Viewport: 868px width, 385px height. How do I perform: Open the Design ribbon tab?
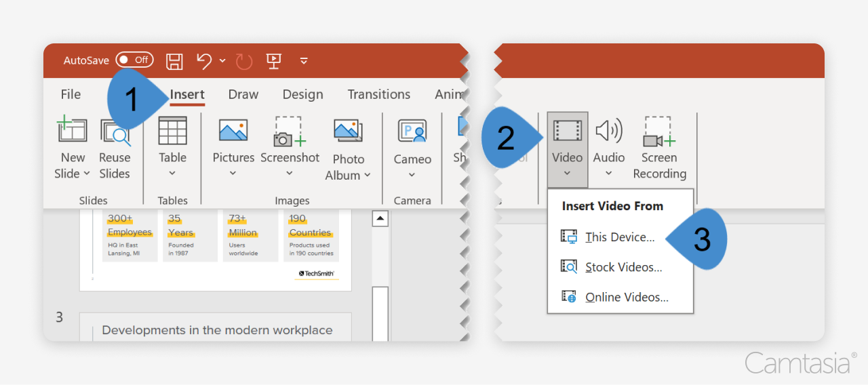(302, 94)
